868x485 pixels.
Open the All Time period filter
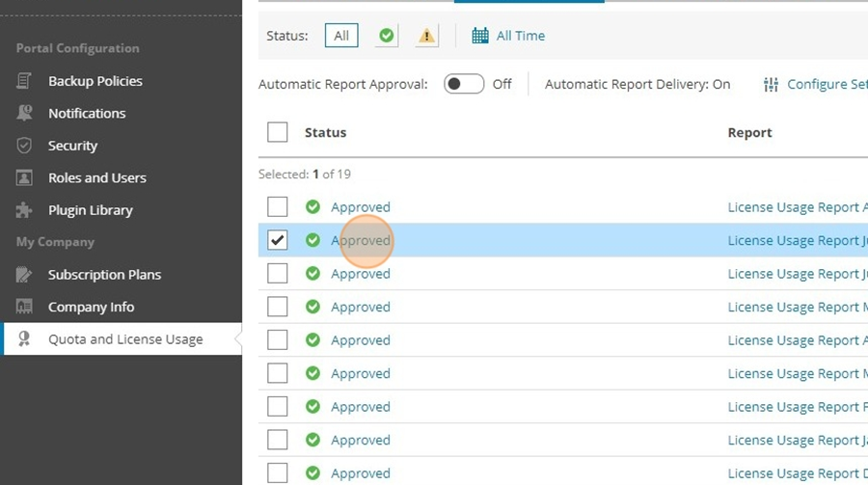coord(521,36)
